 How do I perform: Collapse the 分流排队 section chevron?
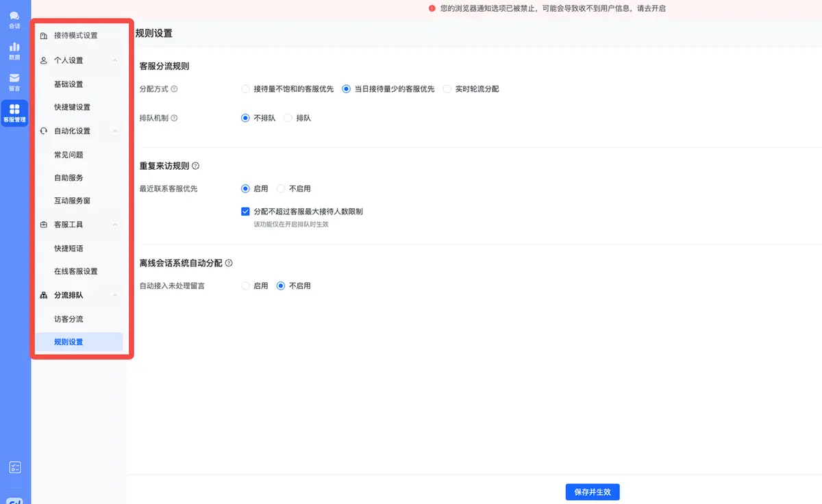click(115, 295)
